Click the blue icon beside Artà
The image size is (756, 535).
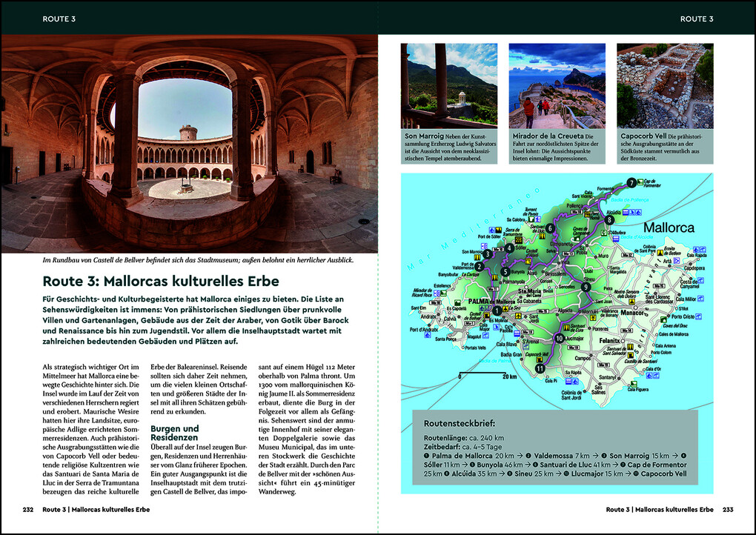[x=677, y=260]
